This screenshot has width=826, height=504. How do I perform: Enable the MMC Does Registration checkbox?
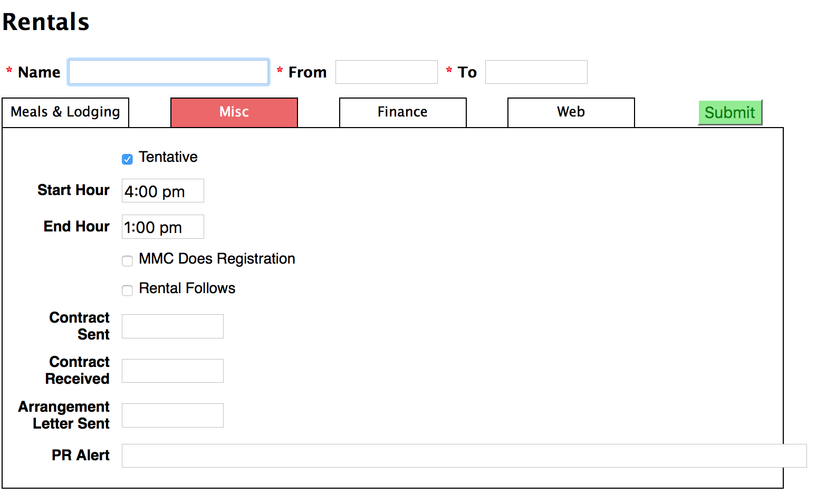point(127,261)
